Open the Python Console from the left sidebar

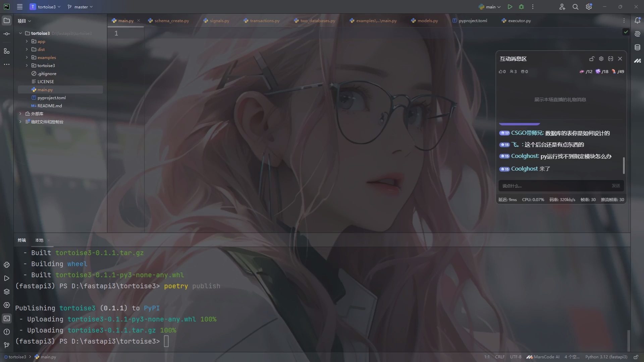tap(7, 265)
